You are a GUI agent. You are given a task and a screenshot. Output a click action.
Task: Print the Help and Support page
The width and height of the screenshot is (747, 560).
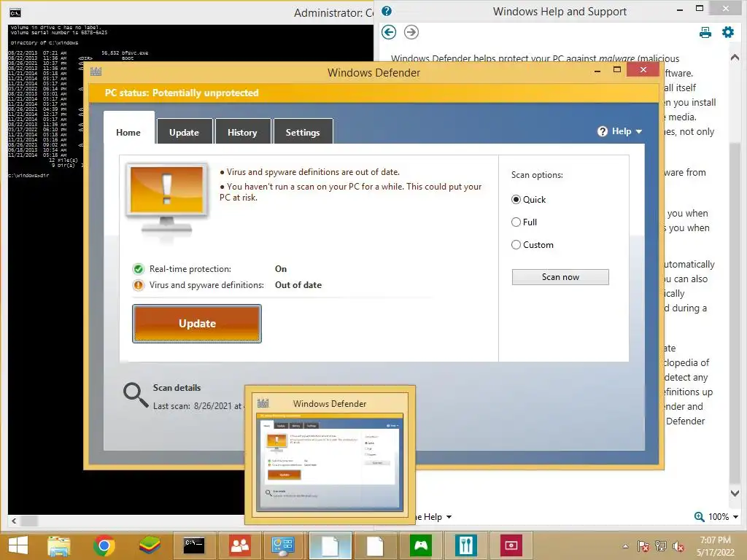[x=705, y=32]
